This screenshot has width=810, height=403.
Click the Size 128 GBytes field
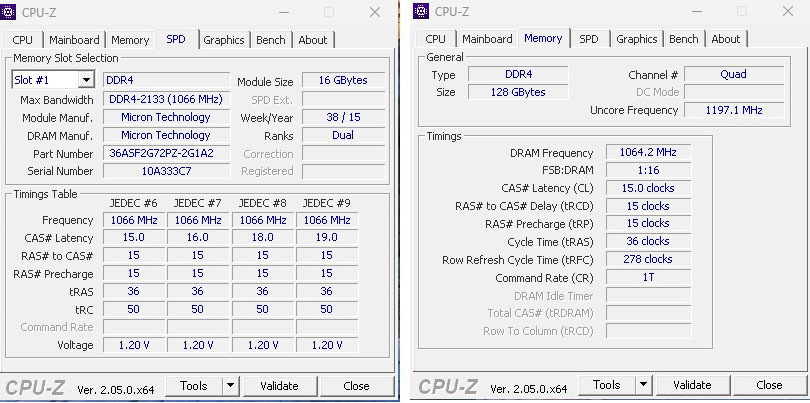pos(518,92)
